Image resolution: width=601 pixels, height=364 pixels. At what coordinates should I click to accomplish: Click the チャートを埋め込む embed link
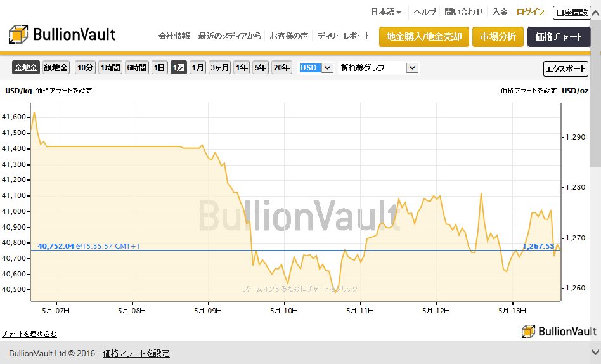pos(30,334)
